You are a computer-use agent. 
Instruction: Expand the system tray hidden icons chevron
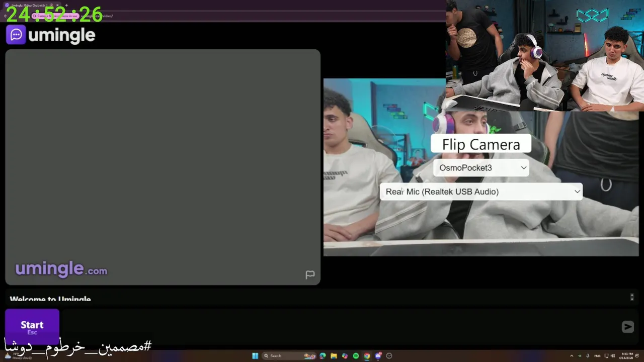tap(572, 356)
